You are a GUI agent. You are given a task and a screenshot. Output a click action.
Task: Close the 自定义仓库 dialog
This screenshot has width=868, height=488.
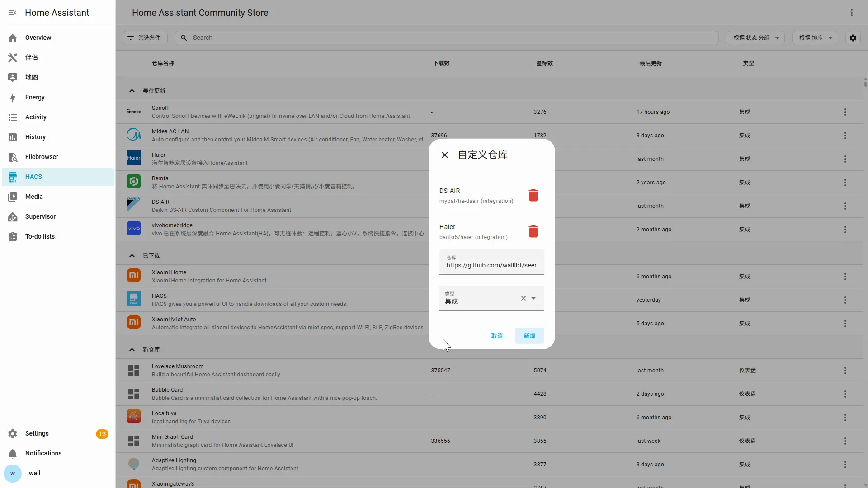[x=445, y=155]
